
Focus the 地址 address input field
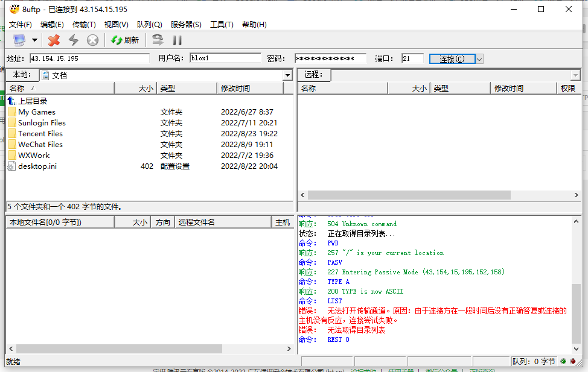[x=89, y=58]
